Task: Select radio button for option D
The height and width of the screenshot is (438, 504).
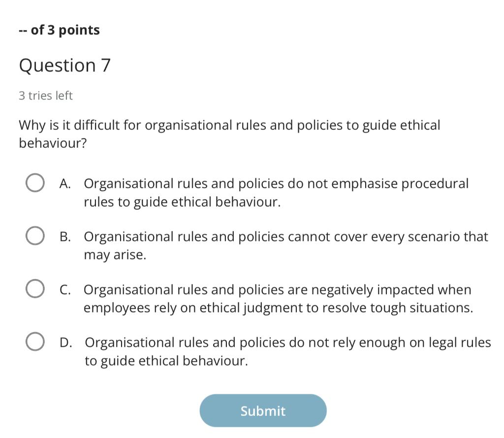Action: [x=34, y=341]
